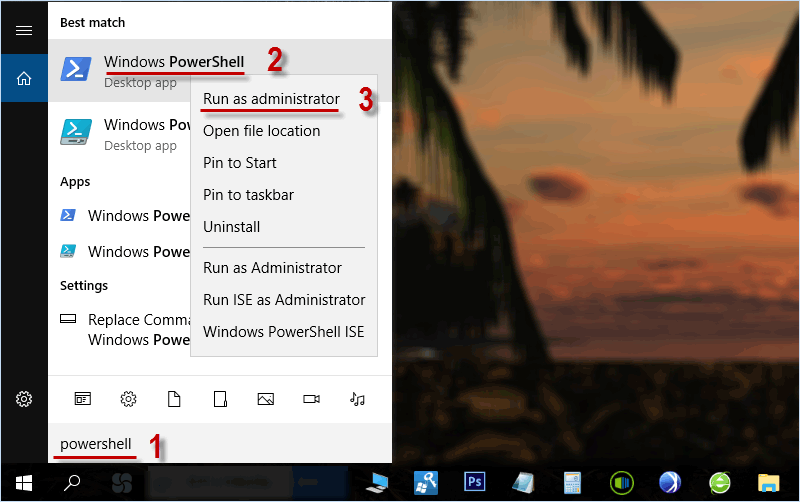Open Replace Command Prompt settings result
800x502 pixels.
pyautogui.click(x=120, y=329)
